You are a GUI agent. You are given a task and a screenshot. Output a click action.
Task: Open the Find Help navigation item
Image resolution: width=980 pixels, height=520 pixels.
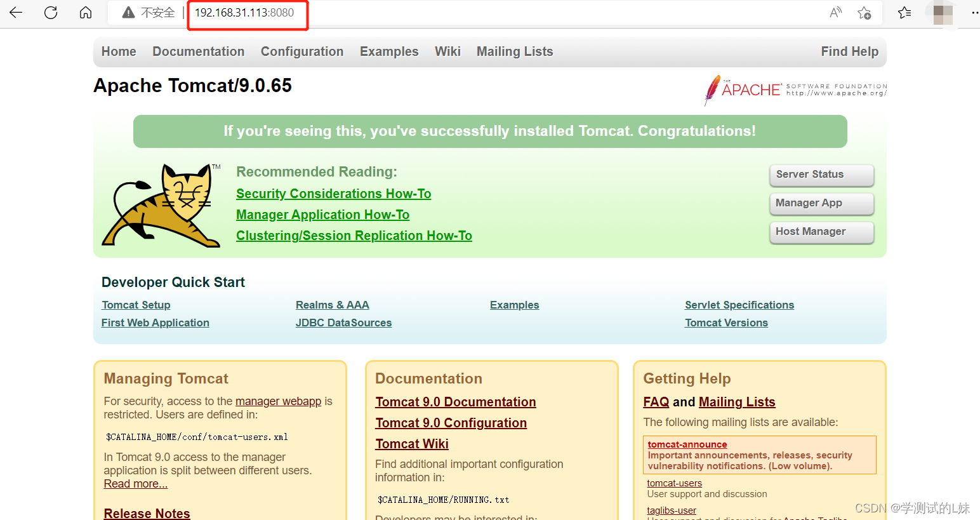850,51
